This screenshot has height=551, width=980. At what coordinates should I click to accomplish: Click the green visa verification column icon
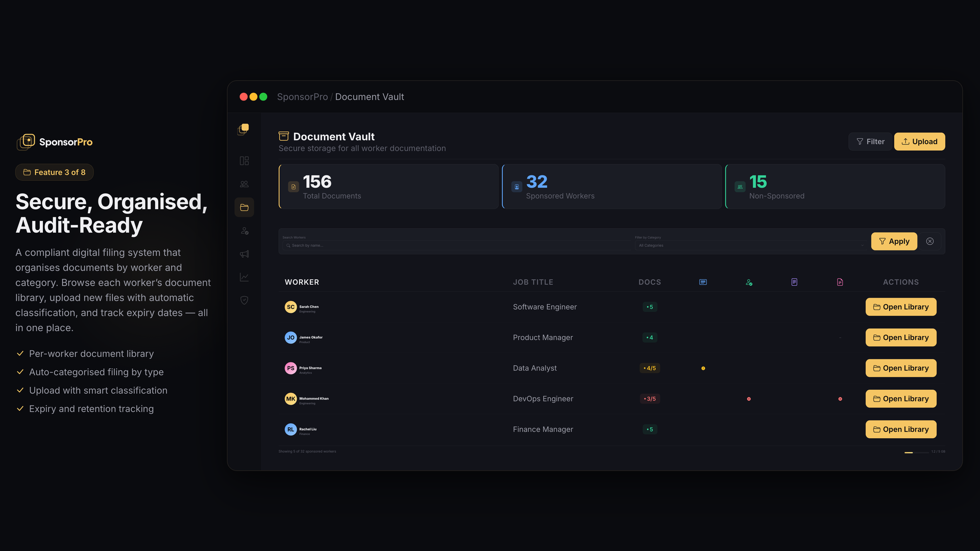[x=749, y=282]
